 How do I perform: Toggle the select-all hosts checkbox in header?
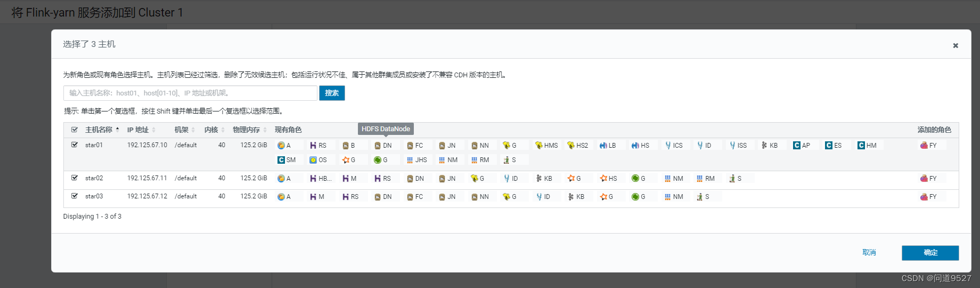(x=75, y=130)
